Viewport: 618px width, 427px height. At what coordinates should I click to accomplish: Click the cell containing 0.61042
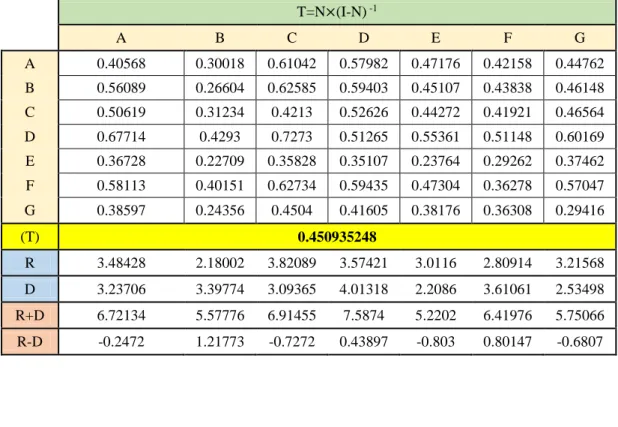coord(292,63)
